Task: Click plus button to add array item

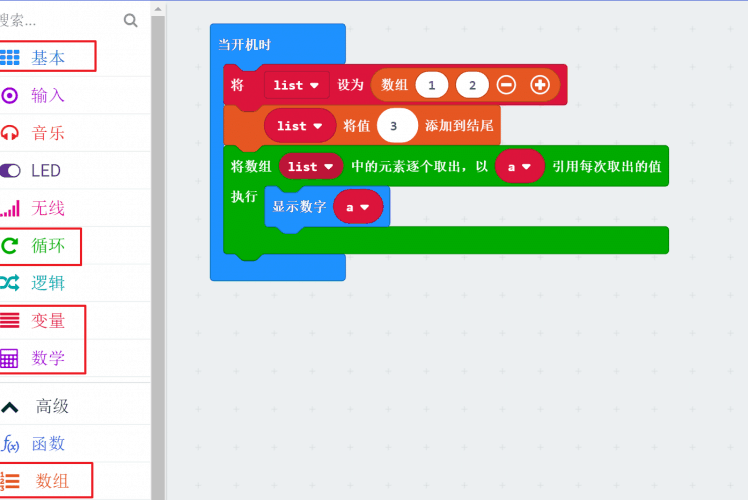Action: pyautogui.click(x=540, y=85)
